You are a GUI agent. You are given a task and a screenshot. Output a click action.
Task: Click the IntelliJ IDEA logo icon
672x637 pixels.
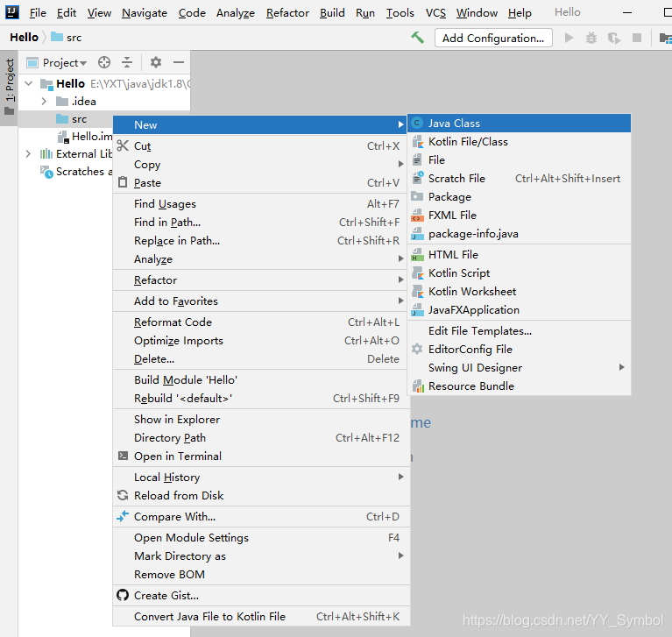(x=12, y=12)
